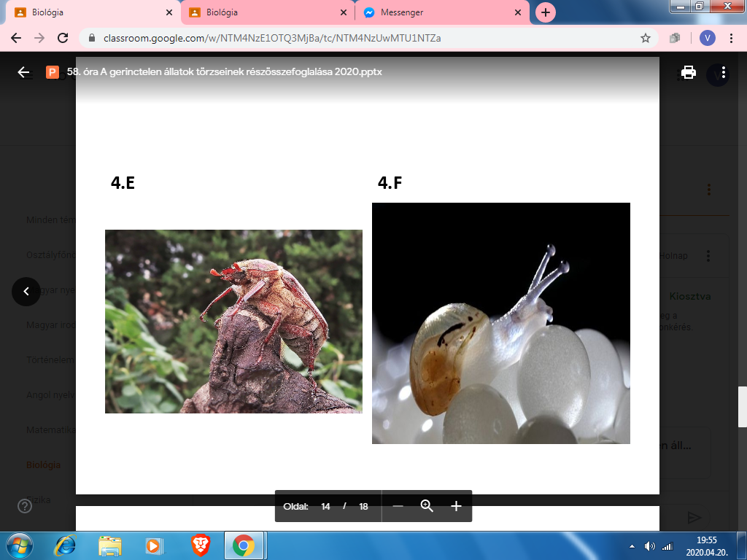Open the preview more options menu
Image resolution: width=747 pixels, height=560 pixels.
723,72
